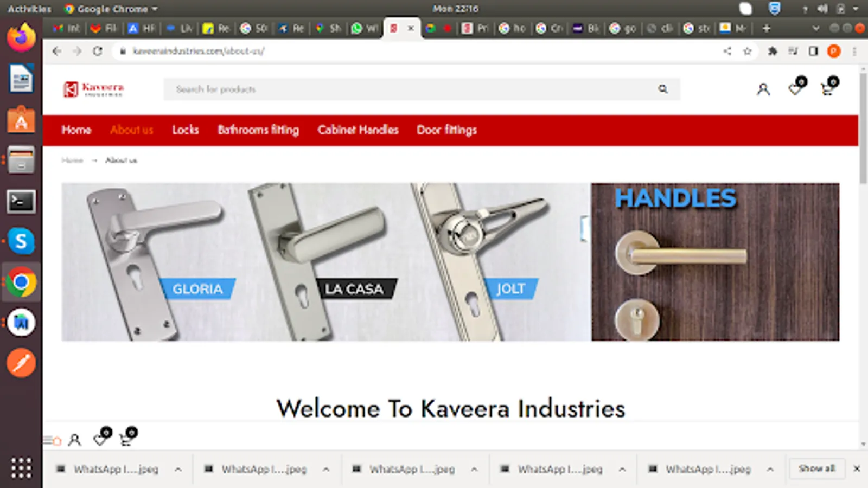The height and width of the screenshot is (488, 868).
Task: Open the system menu arrow in the top bar
Action: pos(856,9)
